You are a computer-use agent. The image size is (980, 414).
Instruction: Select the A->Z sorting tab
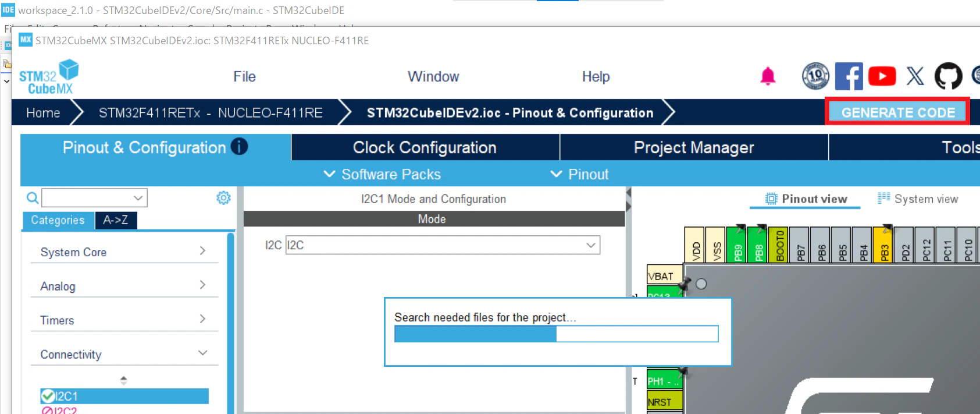(x=115, y=220)
